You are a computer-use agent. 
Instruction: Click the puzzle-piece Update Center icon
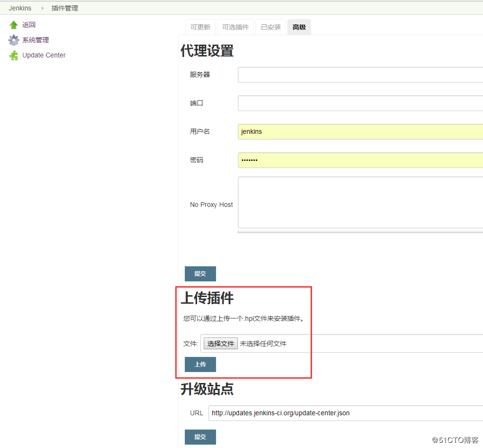click(x=14, y=56)
